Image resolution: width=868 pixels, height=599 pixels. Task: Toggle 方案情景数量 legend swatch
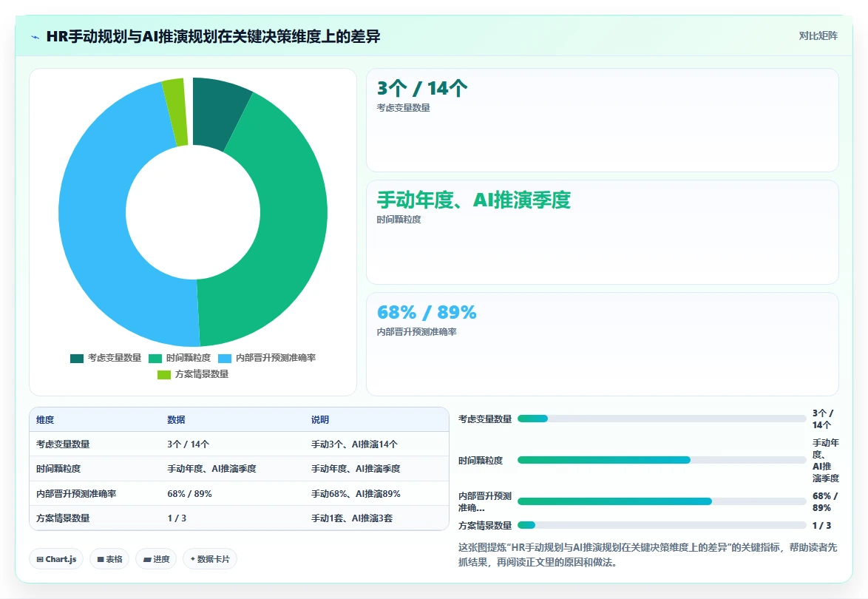pyautogui.click(x=164, y=375)
